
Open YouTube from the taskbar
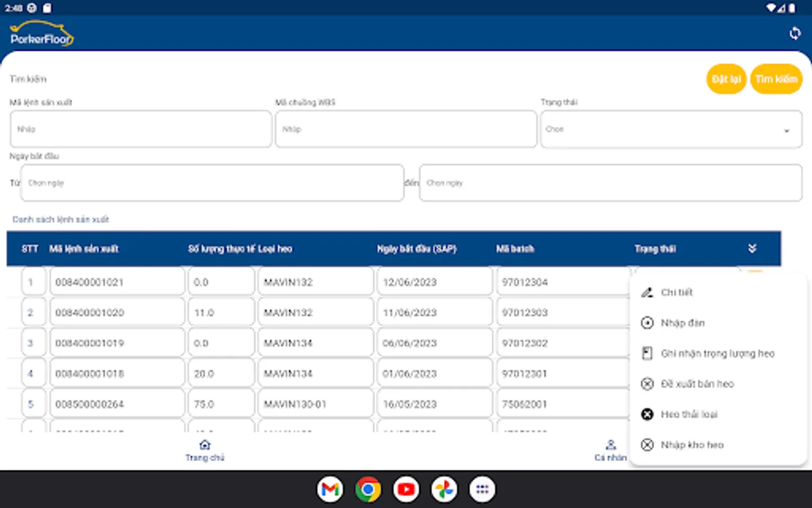coord(406,489)
